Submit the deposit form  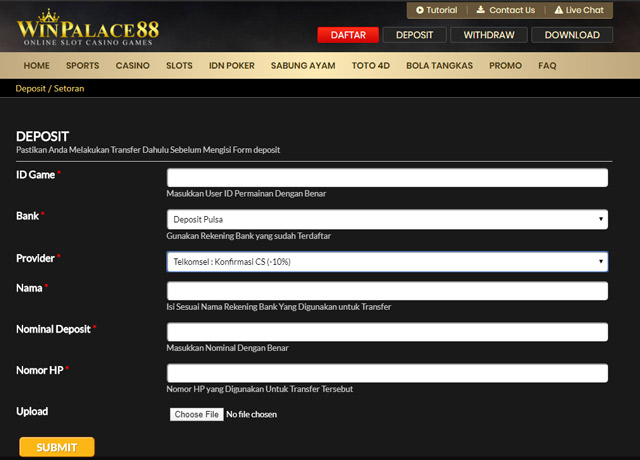click(x=57, y=447)
